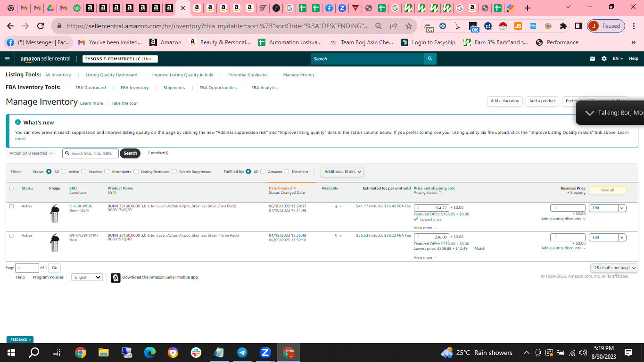Click the price field showing 164.77
This screenshot has height=362, width=644.
431,208
